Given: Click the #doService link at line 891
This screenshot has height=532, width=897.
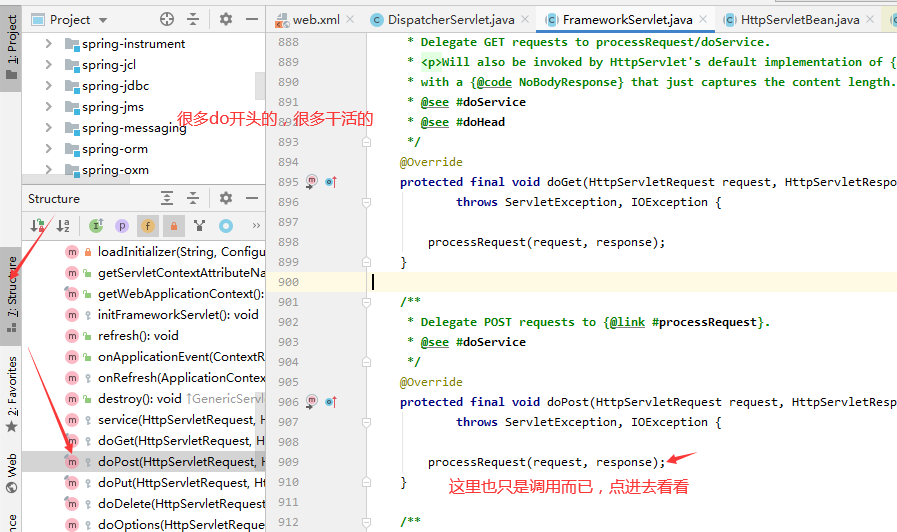Looking at the screenshot, I should click(491, 102).
